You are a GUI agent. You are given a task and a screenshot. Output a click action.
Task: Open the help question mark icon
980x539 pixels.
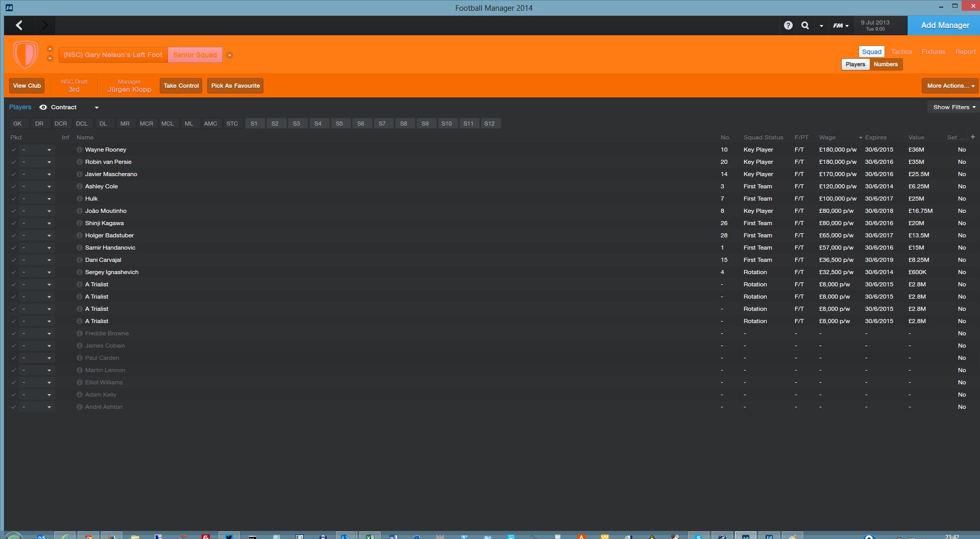[788, 25]
